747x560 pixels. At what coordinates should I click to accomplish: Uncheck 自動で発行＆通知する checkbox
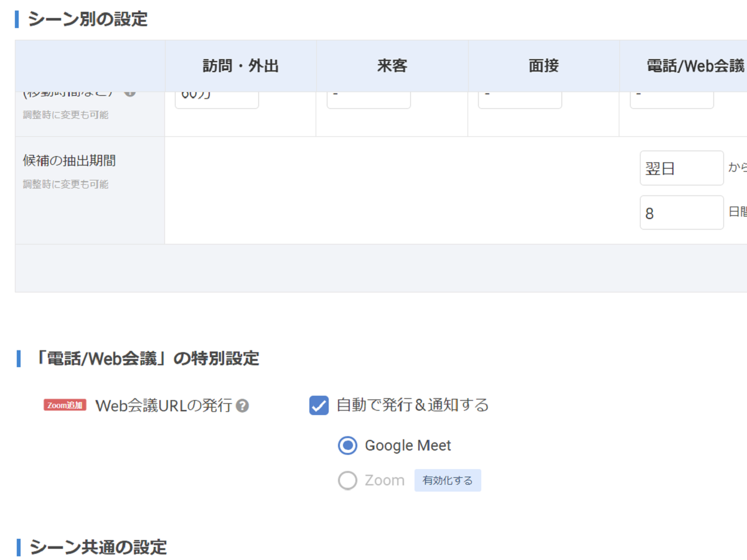319,406
